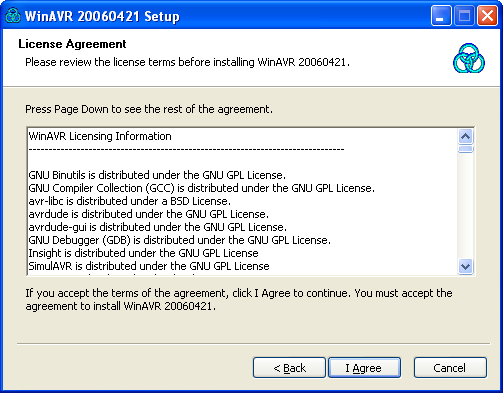Image resolution: width=503 pixels, height=393 pixels.
Task: Click the 'WinAVR 20060421 Setup' window title
Action: [102, 16]
